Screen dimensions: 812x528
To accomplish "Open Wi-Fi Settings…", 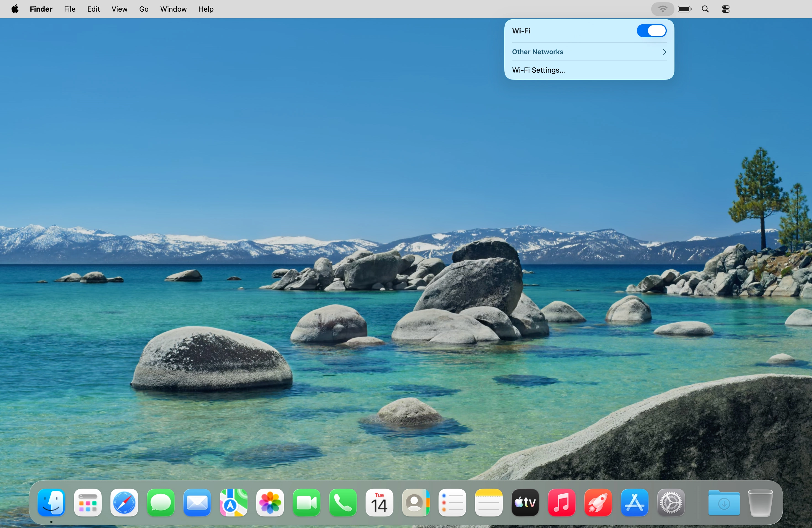I will pyautogui.click(x=538, y=70).
